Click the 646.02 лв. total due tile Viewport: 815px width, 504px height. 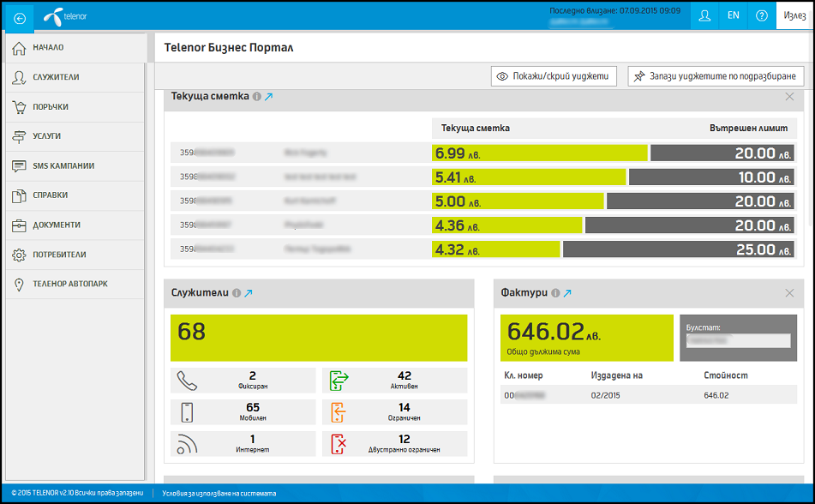(x=587, y=338)
